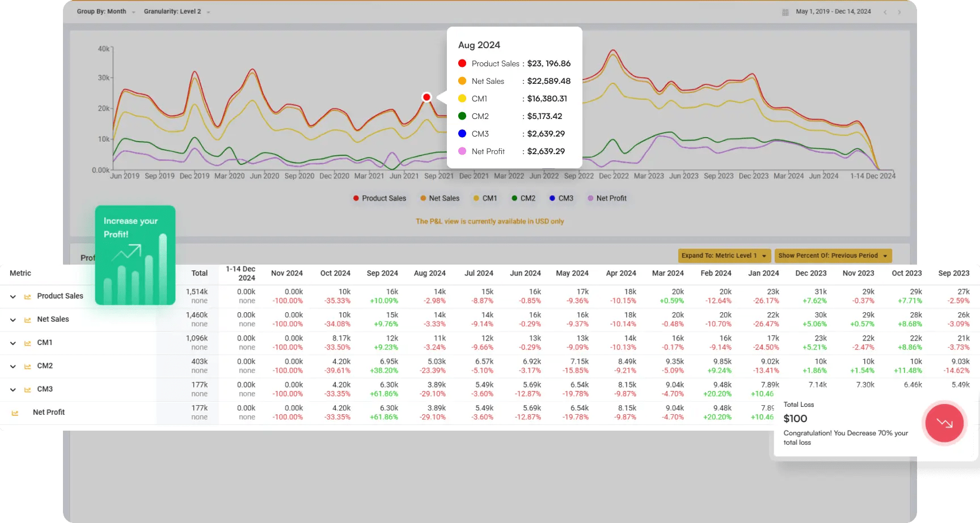Click the red Aug 2024 data point
Viewport: 980px width, 523px height.
click(x=426, y=97)
